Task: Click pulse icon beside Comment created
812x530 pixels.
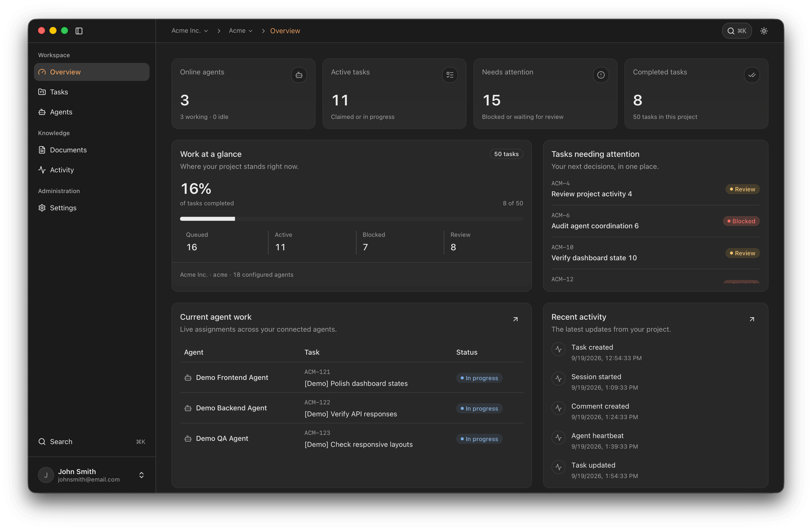Action: 558,408
